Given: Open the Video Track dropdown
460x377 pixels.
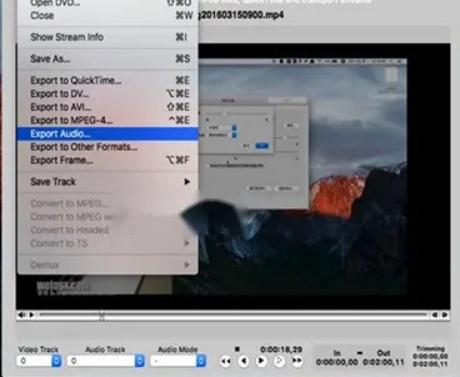Looking at the screenshot, I should [57, 361].
